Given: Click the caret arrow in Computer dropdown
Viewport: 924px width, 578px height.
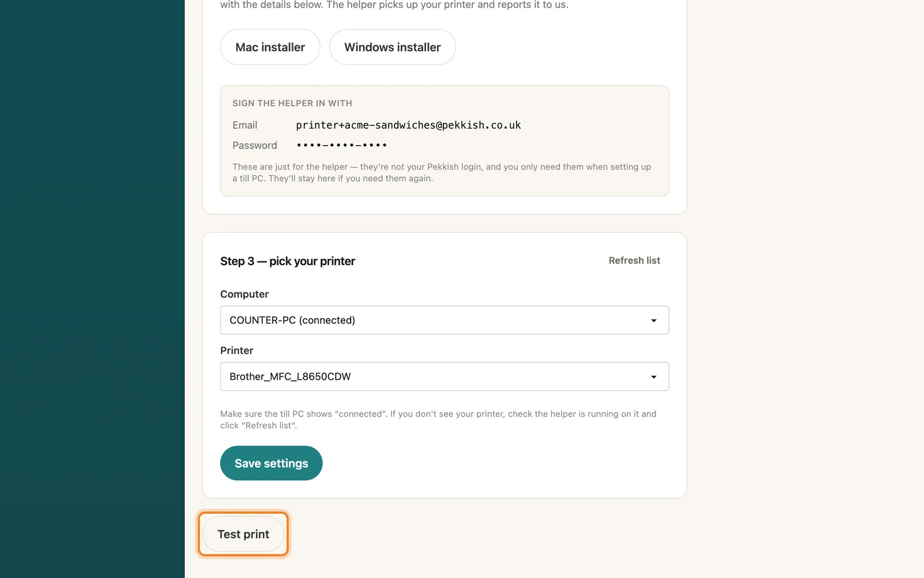Looking at the screenshot, I should (x=654, y=321).
